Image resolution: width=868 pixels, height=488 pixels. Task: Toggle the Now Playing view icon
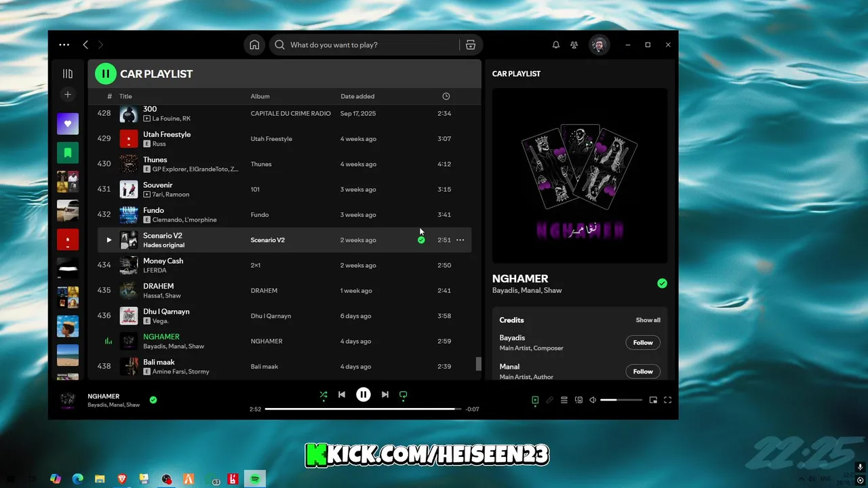coord(535,400)
